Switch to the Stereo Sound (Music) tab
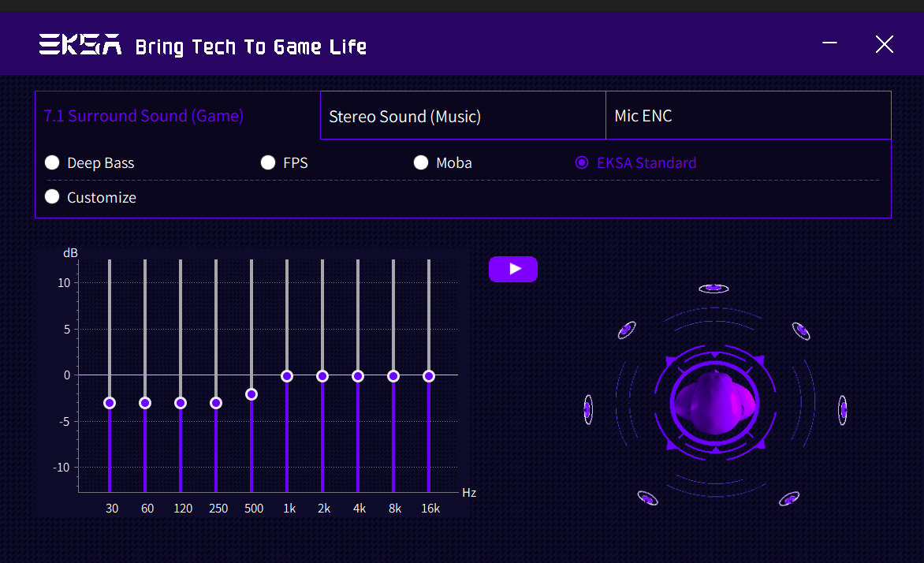The width and height of the screenshot is (924, 563). coord(463,116)
